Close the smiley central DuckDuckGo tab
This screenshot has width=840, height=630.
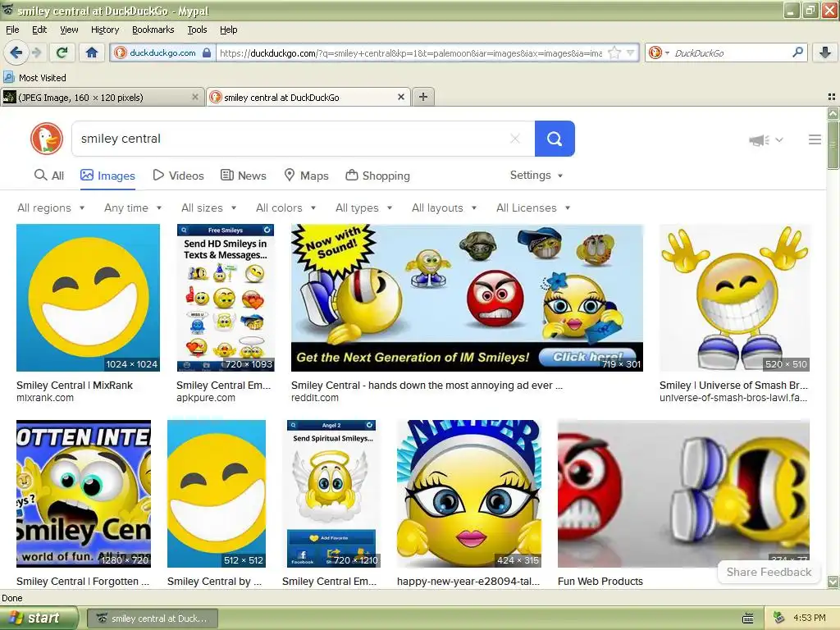coord(400,97)
